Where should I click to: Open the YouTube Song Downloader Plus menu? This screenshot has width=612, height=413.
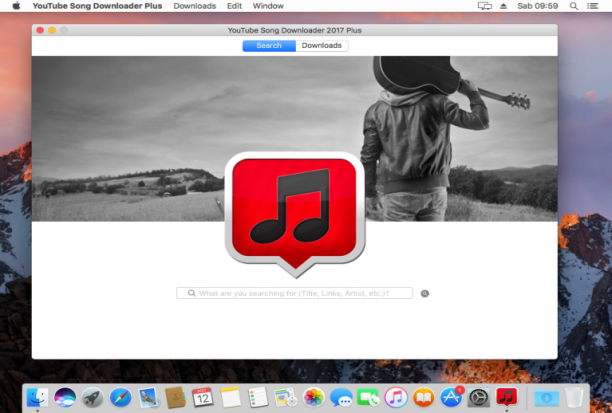pyautogui.click(x=97, y=6)
